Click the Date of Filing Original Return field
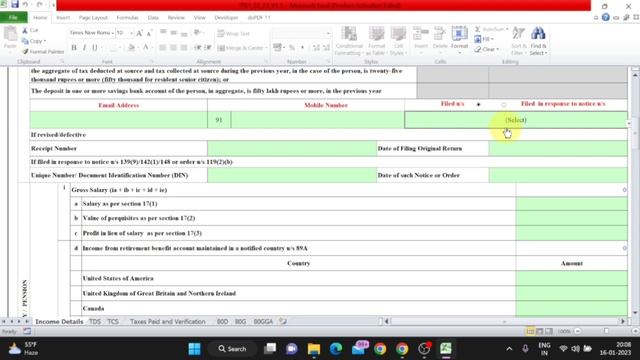The image size is (640, 360). pyautogui.click(x=558, y=149)
